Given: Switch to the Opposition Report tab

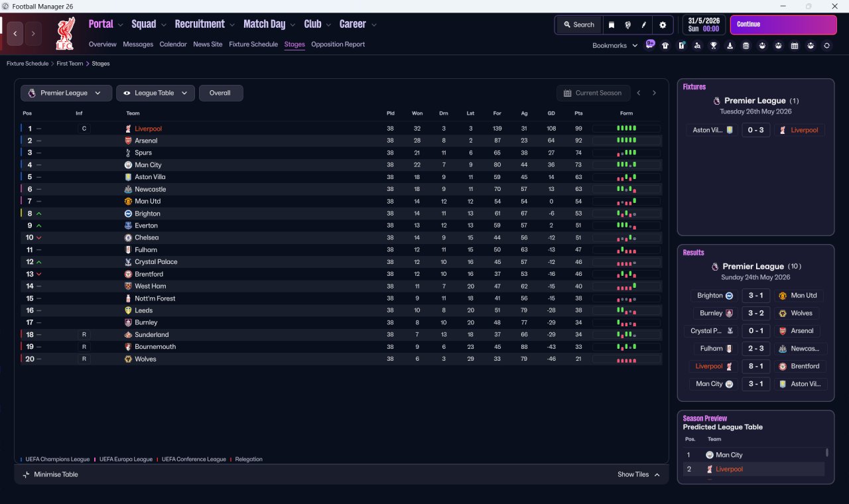Looking at the screenshot, I should [x=338, y=44].
